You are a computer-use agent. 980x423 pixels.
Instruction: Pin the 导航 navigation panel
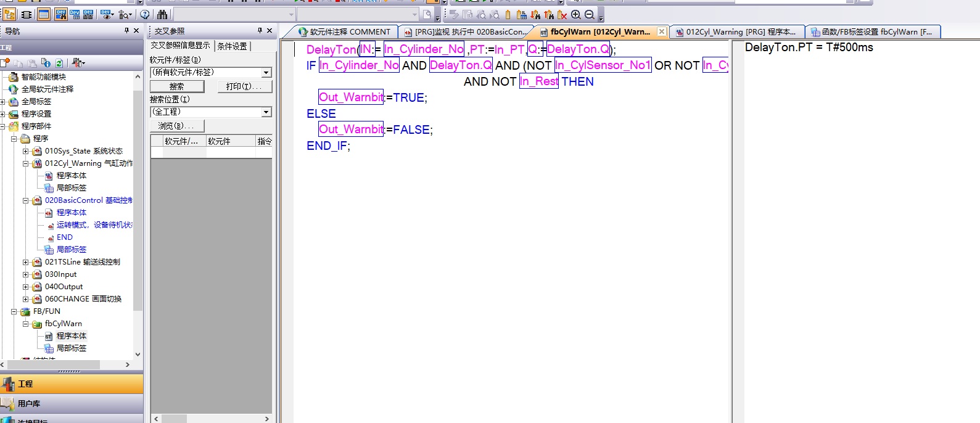pyautogui.click(x=126, y=30)
